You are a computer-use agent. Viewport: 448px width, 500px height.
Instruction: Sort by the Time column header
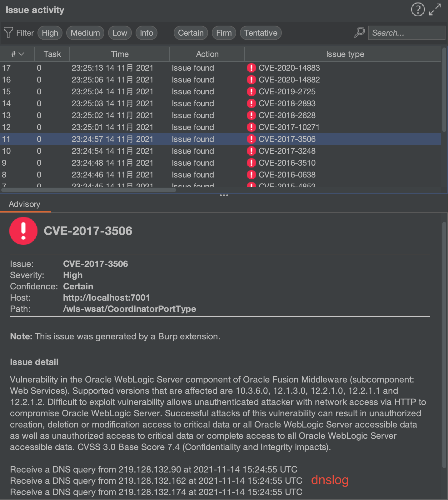pyautogui.click(x=120, y=54)
